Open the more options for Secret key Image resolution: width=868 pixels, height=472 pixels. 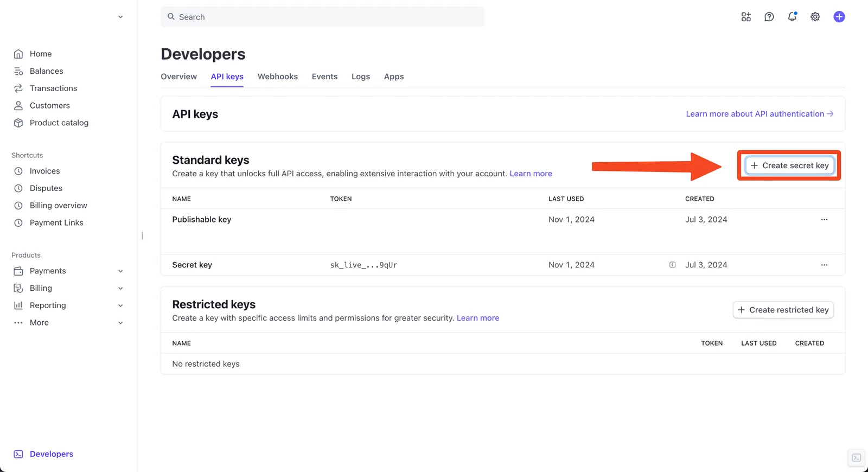pyautogui.click(x=824, y=265)
